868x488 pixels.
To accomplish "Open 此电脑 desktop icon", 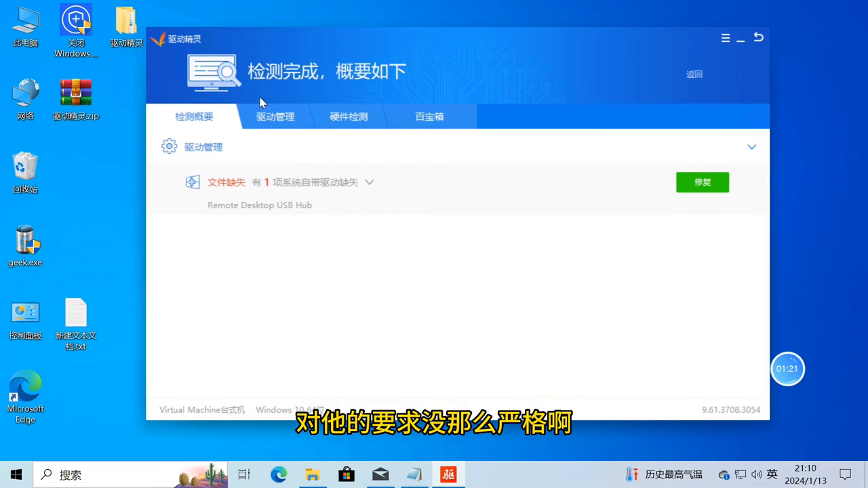I will point(25,27).
